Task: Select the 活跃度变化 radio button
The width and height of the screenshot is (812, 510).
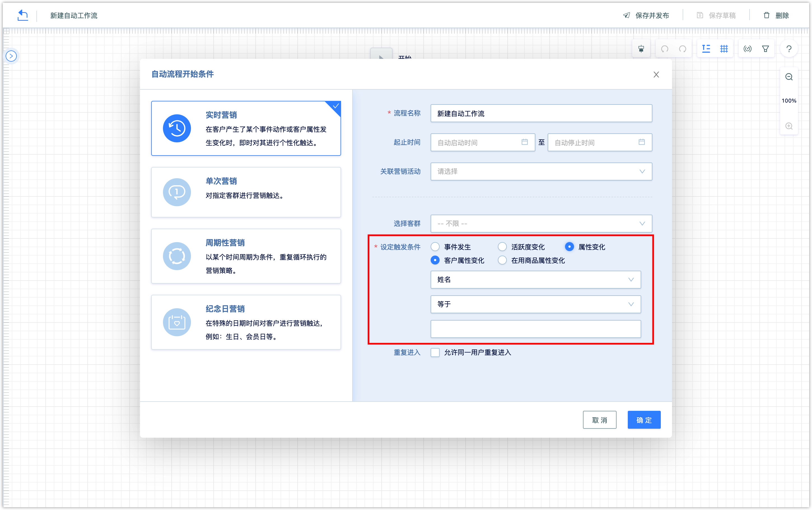Action: click(502, 247)
